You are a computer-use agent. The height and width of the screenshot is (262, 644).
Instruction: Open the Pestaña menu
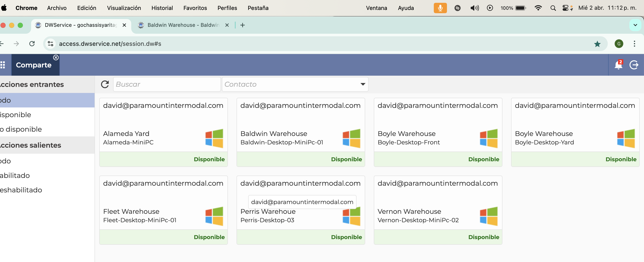(x=258, y=8)
